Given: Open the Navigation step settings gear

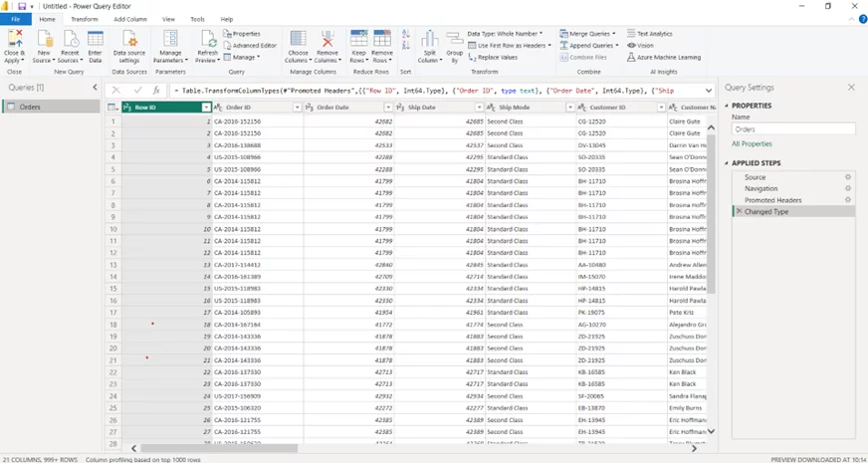Looking at the screenshot, I should (847, 189).
